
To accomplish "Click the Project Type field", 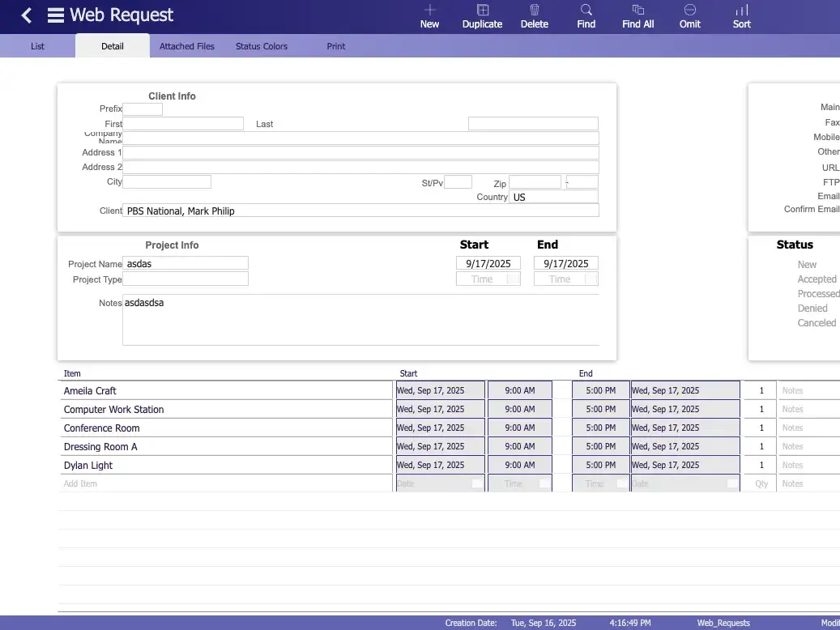I will (185, 279).
